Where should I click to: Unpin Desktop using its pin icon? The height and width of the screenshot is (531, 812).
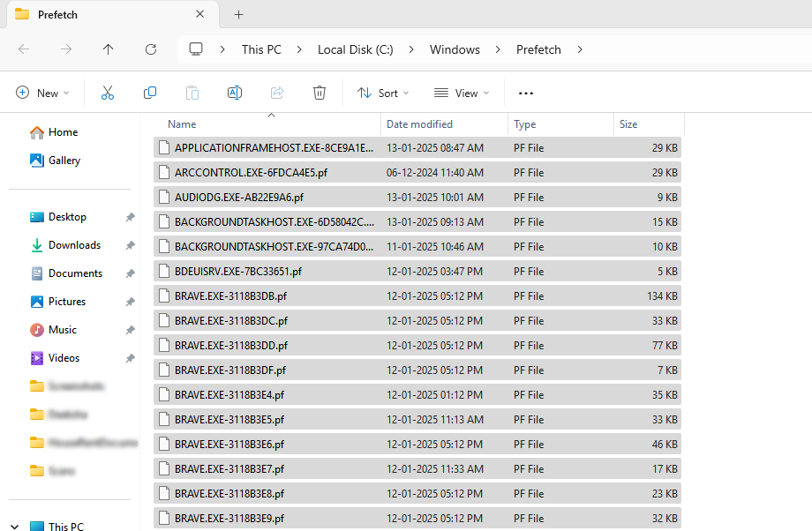pyautogui.click(x=130, y=217)
